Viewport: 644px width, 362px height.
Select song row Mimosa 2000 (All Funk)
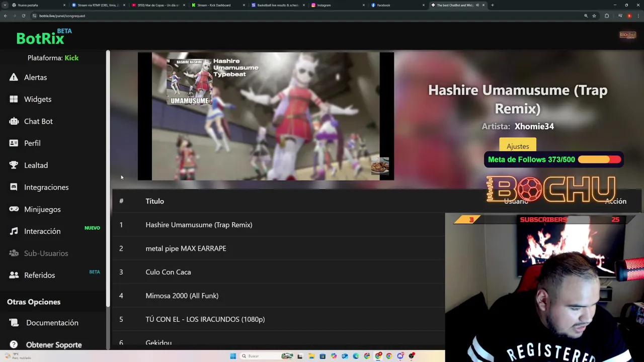(278, 296)
